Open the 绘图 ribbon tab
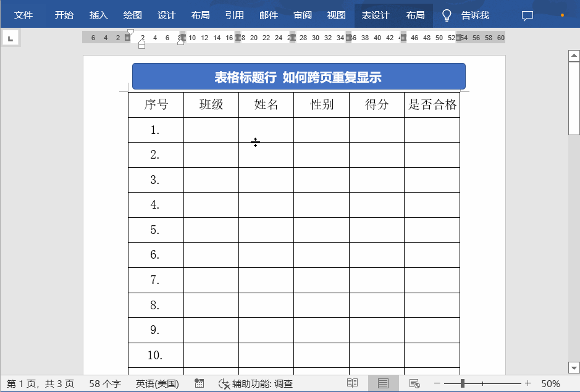The image size is (580, 392). [x=132, y=15]
